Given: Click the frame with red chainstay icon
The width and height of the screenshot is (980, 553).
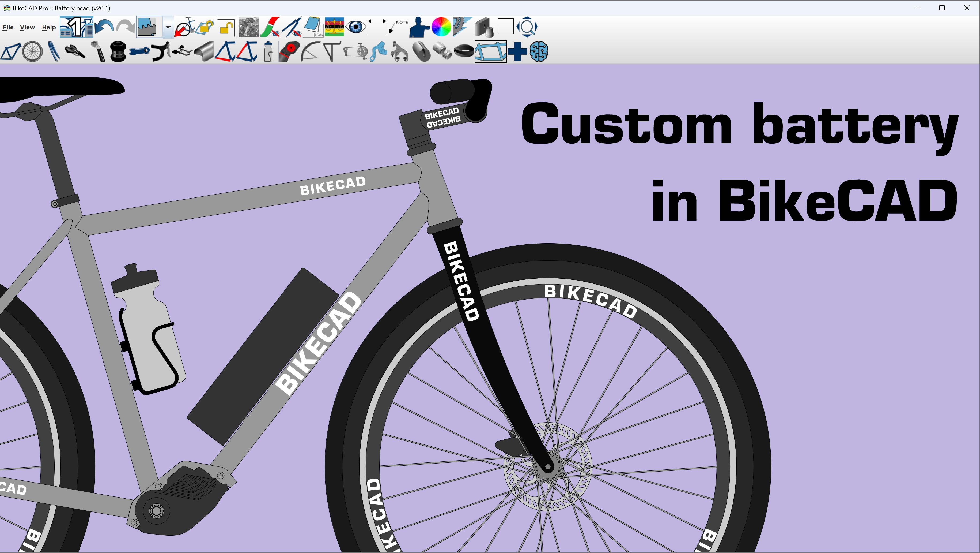Looking at the screenshot, I should pos(225,51).
